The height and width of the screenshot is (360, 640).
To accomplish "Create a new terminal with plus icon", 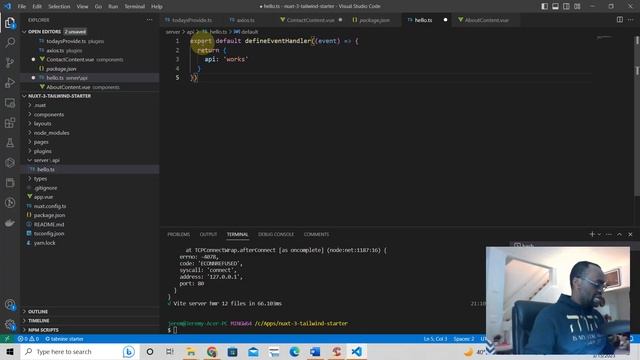I will click(592, 234).
